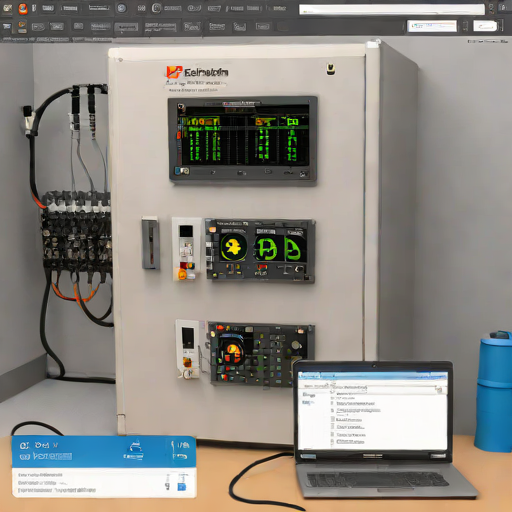Click the right green D-shaped gauge on middle display
Viewport: 512px width, 512px height.
[295, 249]
